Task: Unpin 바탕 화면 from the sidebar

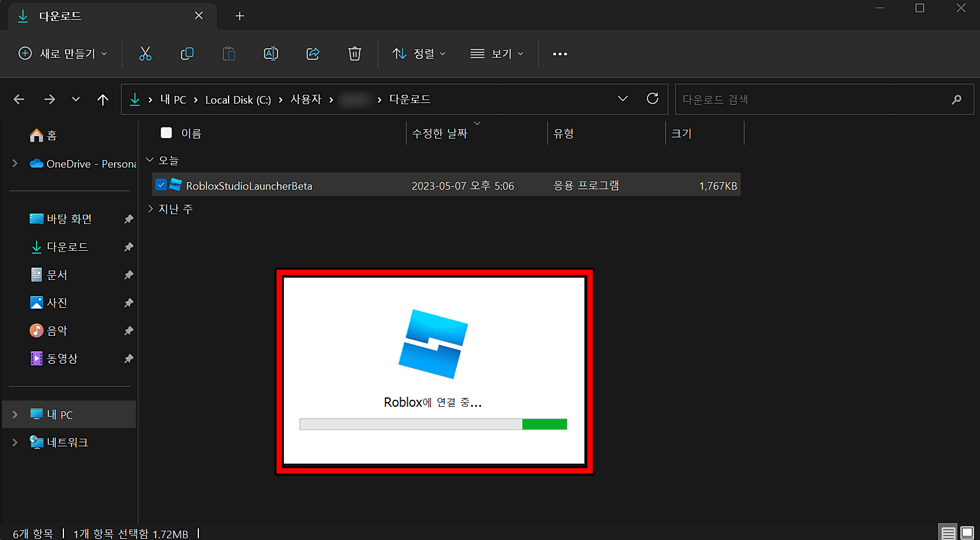Action: click(x=128, y=218)
